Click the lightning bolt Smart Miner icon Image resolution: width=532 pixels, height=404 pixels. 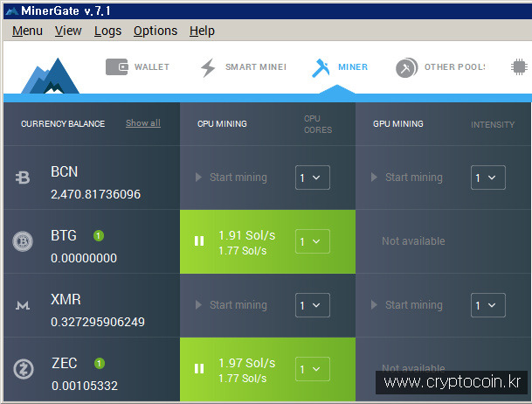pyautogui.click(x=208, y=67)
